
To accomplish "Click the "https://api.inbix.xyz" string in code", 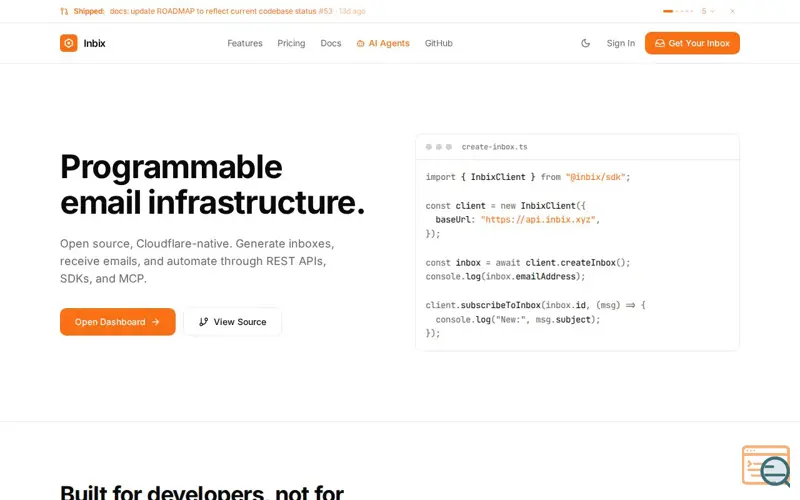I will [x=538, y=220].
